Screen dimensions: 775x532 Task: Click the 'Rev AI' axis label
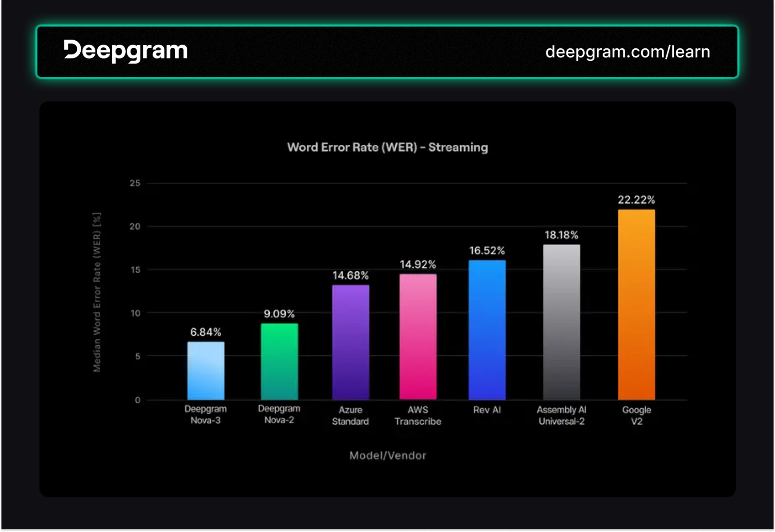pos(487,410)
